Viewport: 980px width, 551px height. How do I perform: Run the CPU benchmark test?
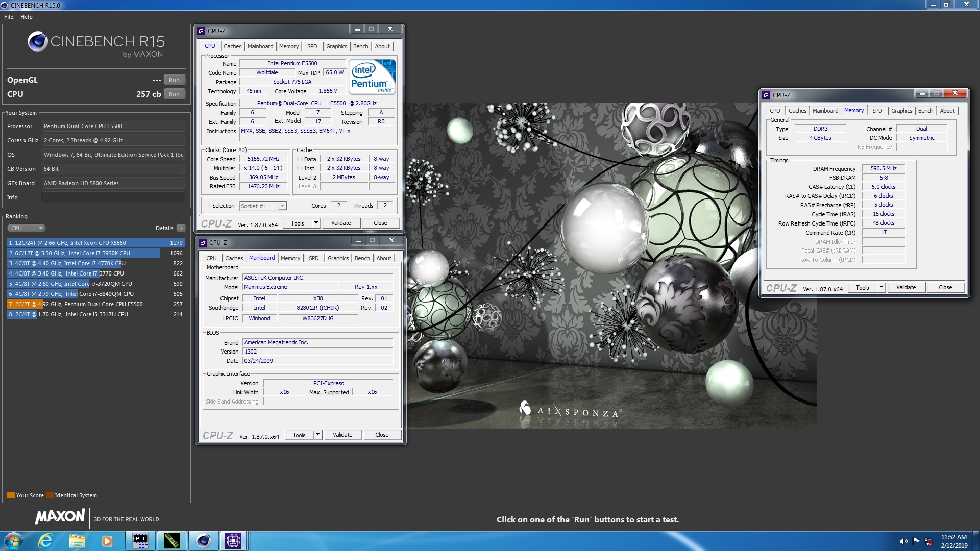point(174,94)
